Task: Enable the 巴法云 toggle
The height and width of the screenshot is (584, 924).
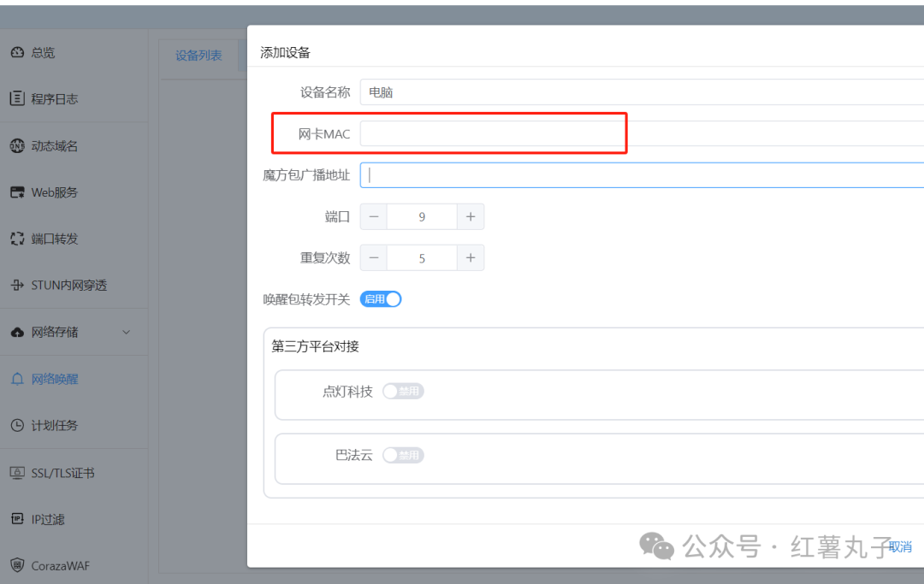Action: (x=403, y=455)
